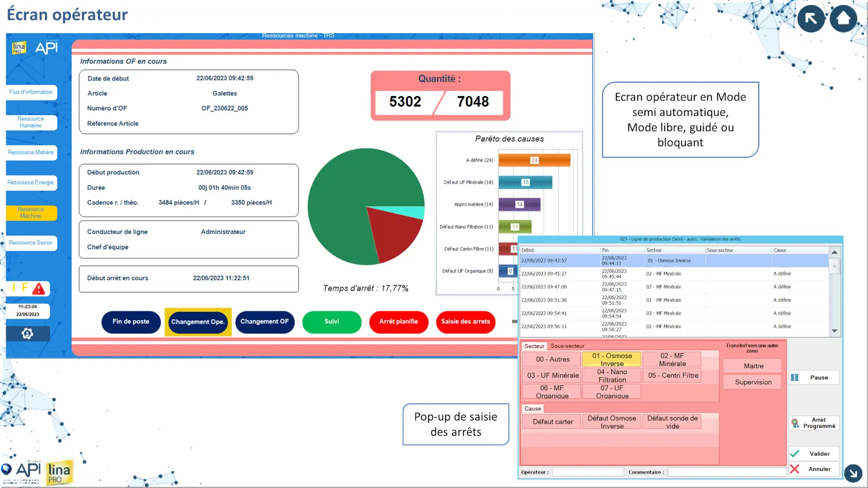The image size is (868, 488).
Task: Click the Commentaire input field
Action: pos(727,472)
